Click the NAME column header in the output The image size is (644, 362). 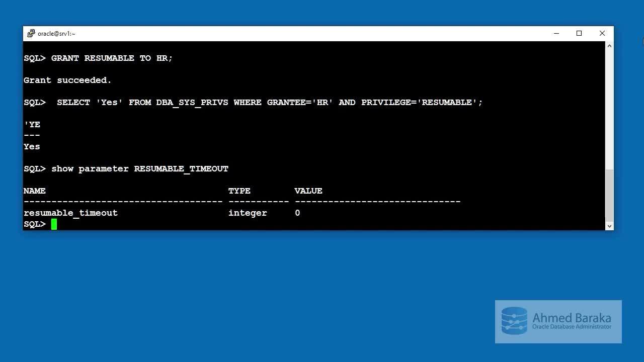tap(34, 191)
